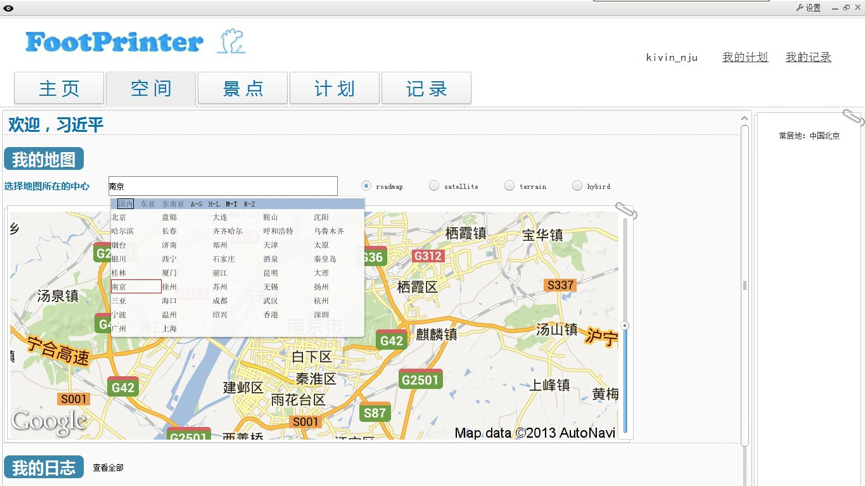865x486 pixels.
Task: Choose 南京 from the city list
Action: tap(136, 286)
